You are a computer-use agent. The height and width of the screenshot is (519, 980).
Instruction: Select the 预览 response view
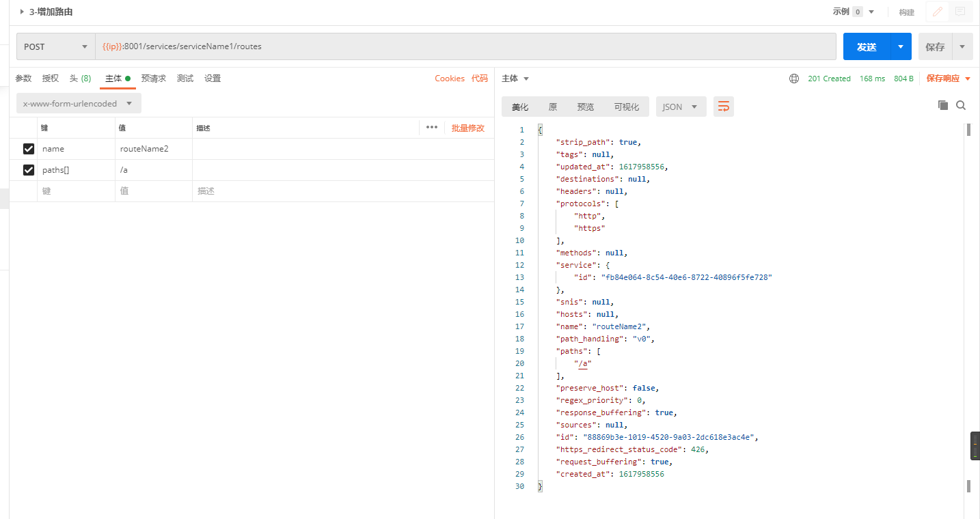(x=586, y=107)
